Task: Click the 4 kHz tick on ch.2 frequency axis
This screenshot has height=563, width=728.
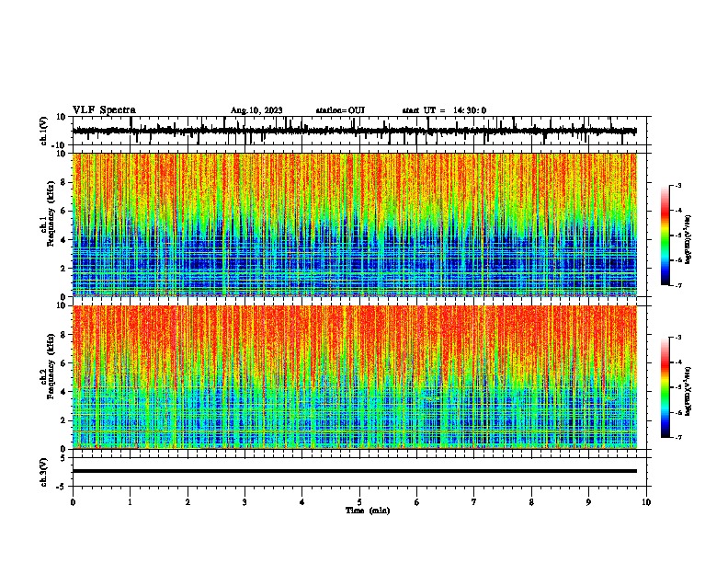Action: point(64,392)
